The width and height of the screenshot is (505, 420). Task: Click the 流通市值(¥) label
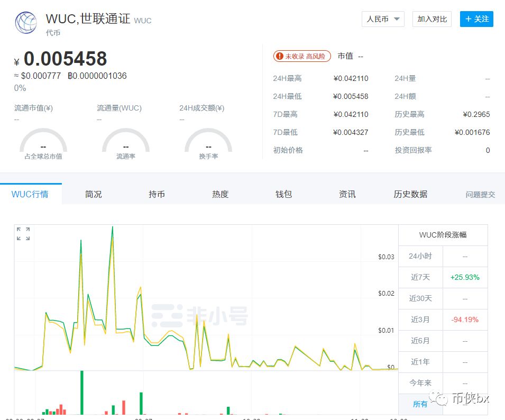coord(33,108)
